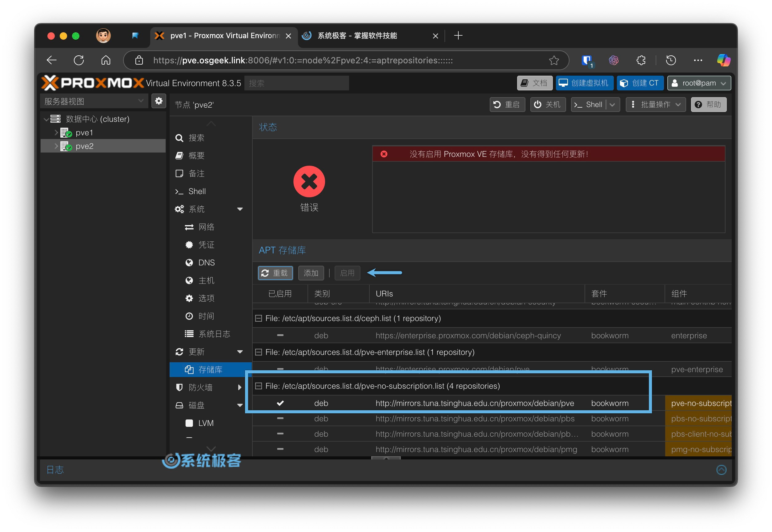
Task: Click the server view settings gear icon
Action: 159,101
